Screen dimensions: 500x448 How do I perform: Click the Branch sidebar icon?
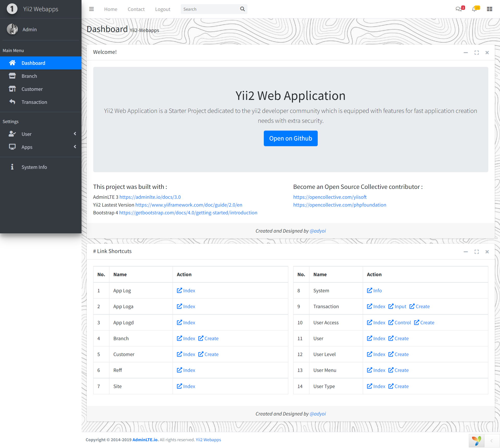pyautogui.click(x=12, y=76)
